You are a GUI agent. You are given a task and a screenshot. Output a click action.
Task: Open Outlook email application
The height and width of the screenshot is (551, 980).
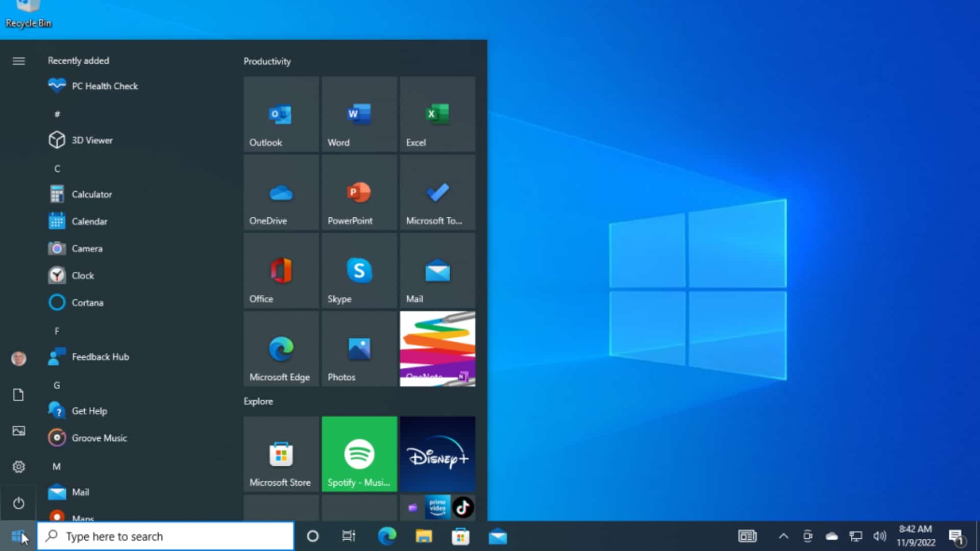pos(281,114)
